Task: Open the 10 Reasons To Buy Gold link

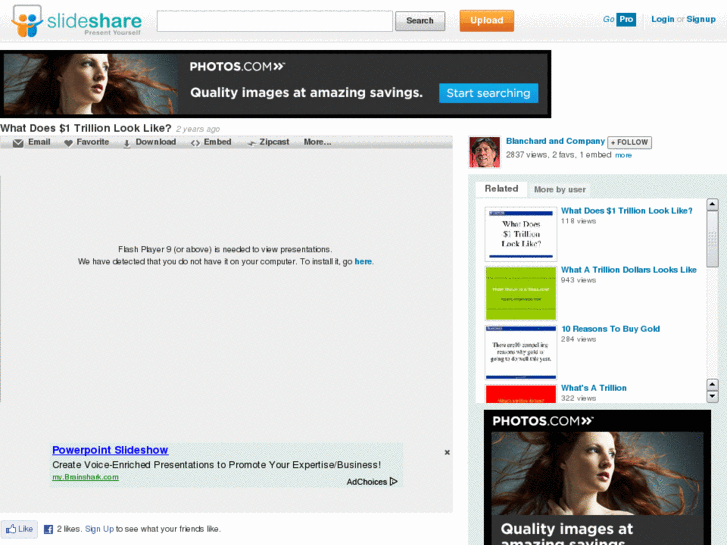Action: point(611,329)
